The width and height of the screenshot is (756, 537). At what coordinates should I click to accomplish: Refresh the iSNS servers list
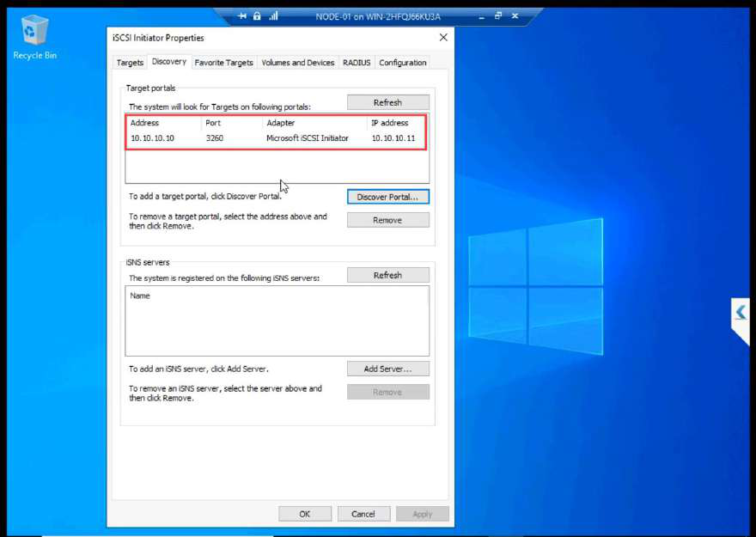(388, 275)
